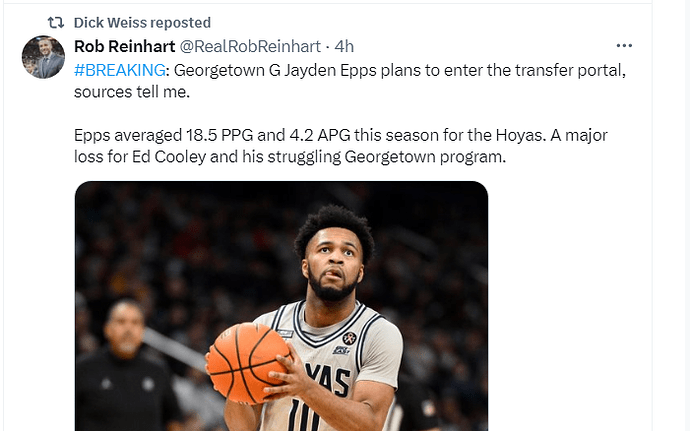Click the repost icon above the tweet
This screenshot has width=690, height=431.
pyautogui.click(x=56, y=22)
